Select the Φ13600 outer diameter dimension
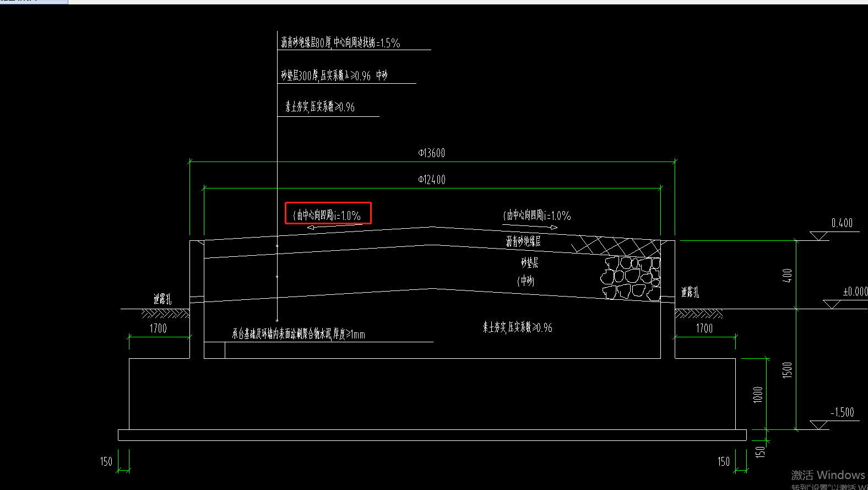The image size is (868, 490). coord(431,153)
